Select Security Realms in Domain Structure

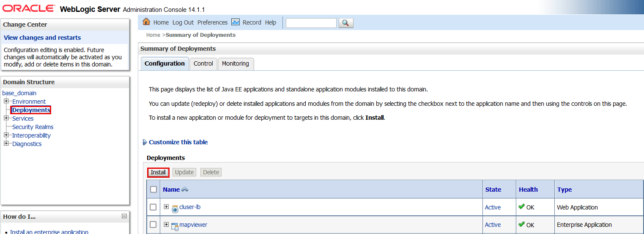[33, 127]
